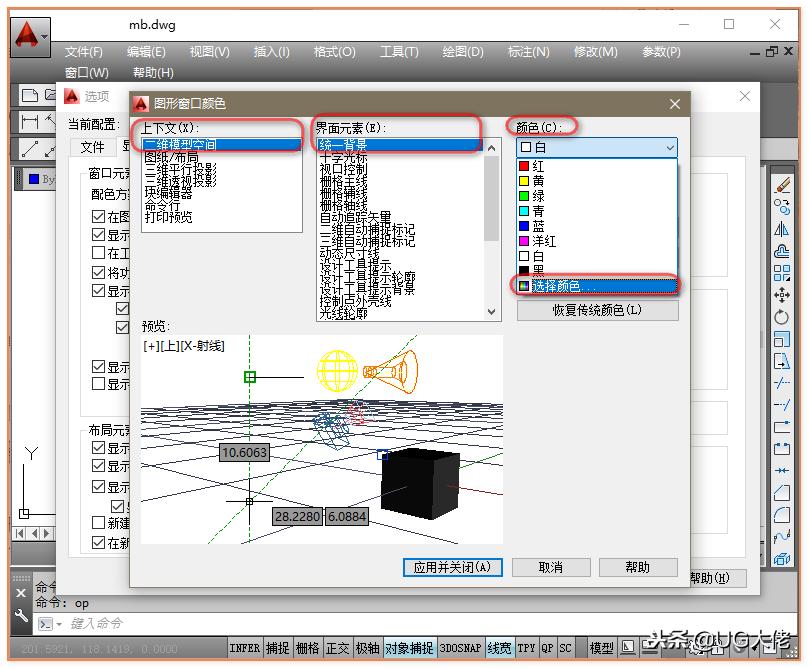808x668 pixels.
Task: Click the New drawing icon in toolbar
Action: [29, 95]
